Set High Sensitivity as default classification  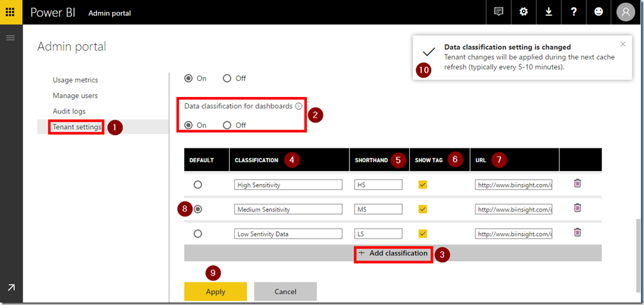[x=198, y=185]
